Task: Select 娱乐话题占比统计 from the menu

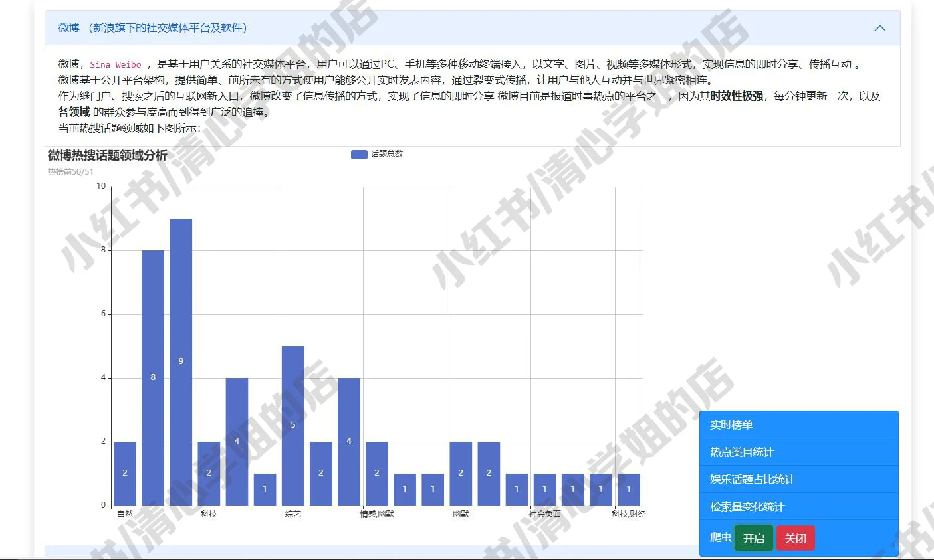Action: click(798, 479)
